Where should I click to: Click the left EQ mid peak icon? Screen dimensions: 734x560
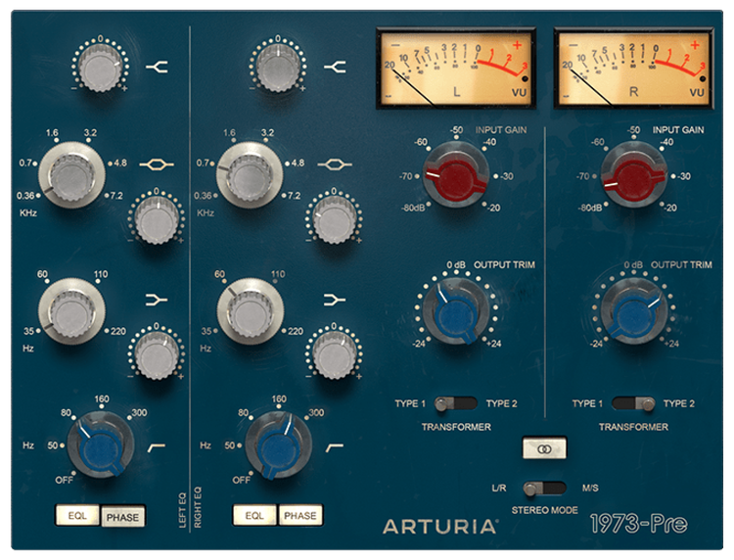coord(157,165)
